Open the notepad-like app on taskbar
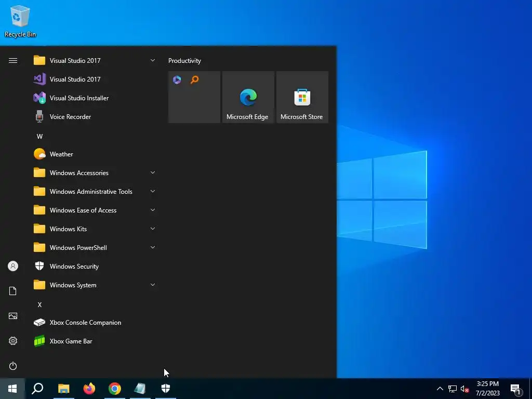The image size is (532, 399). click(140, 389)
